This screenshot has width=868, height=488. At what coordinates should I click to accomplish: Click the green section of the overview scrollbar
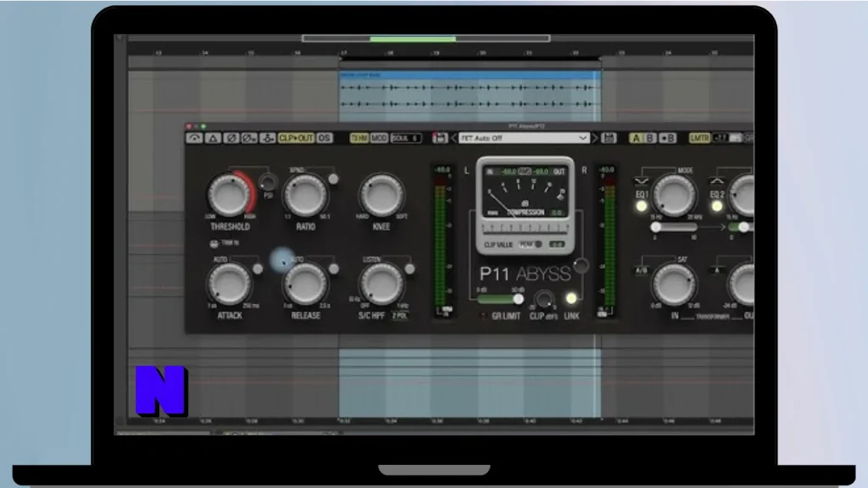click(413, 39)
